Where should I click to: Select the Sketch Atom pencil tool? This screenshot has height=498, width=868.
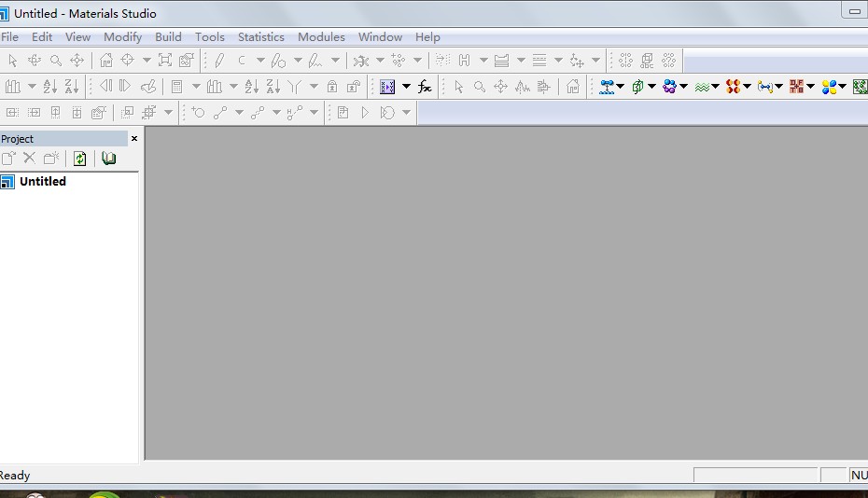[x=219, y=60]
